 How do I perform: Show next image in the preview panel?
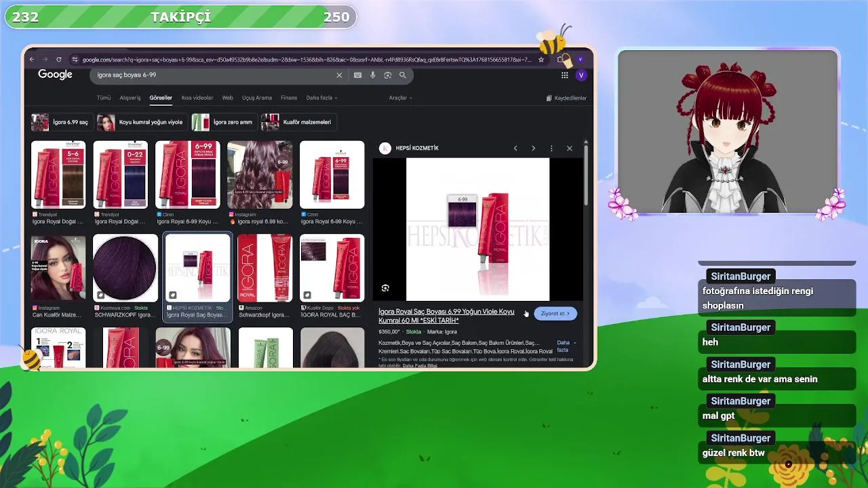point(533,148)
